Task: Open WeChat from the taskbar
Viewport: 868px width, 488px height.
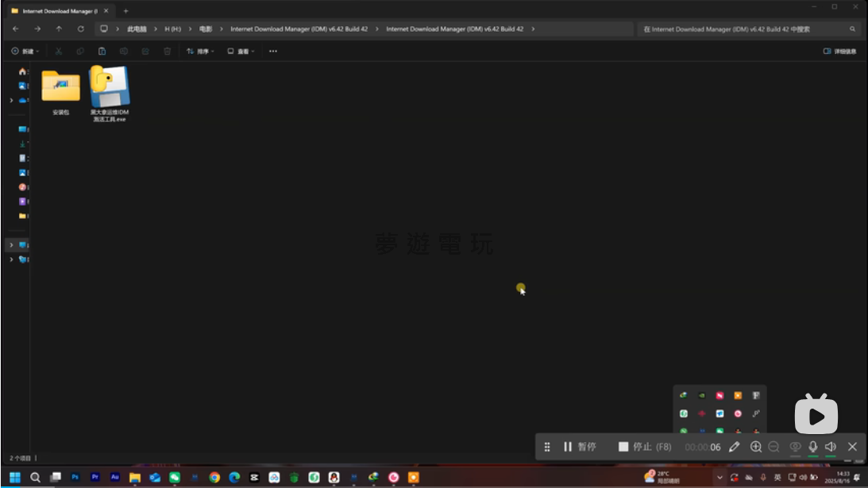Action: 175,477
